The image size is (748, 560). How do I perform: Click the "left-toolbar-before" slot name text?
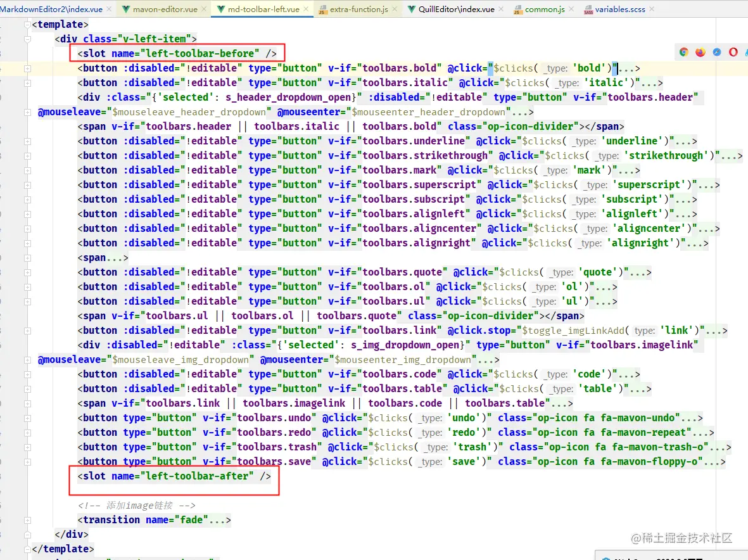[200, 53]
